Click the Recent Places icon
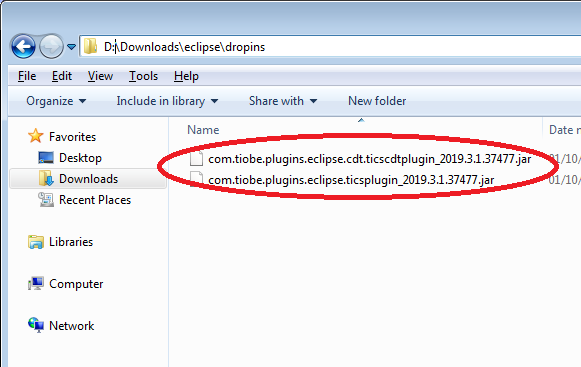Viewport: 581px width, 367px height. (46, 199)
